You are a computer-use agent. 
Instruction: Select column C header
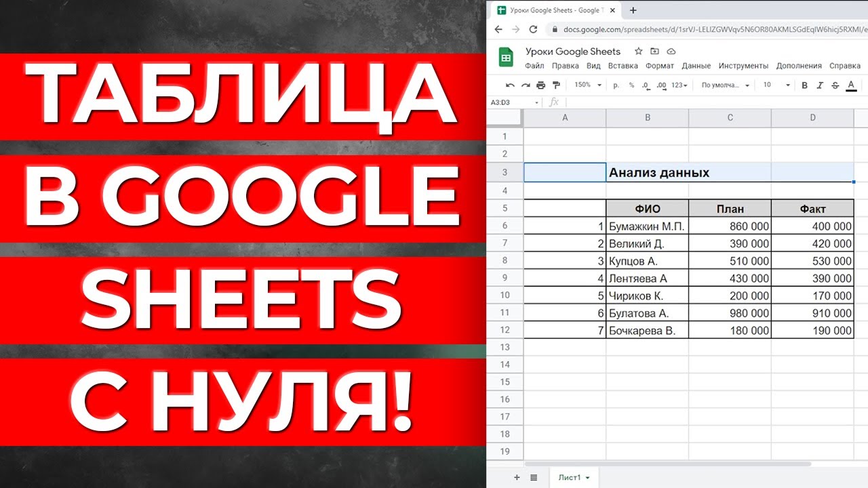point(730,118)
